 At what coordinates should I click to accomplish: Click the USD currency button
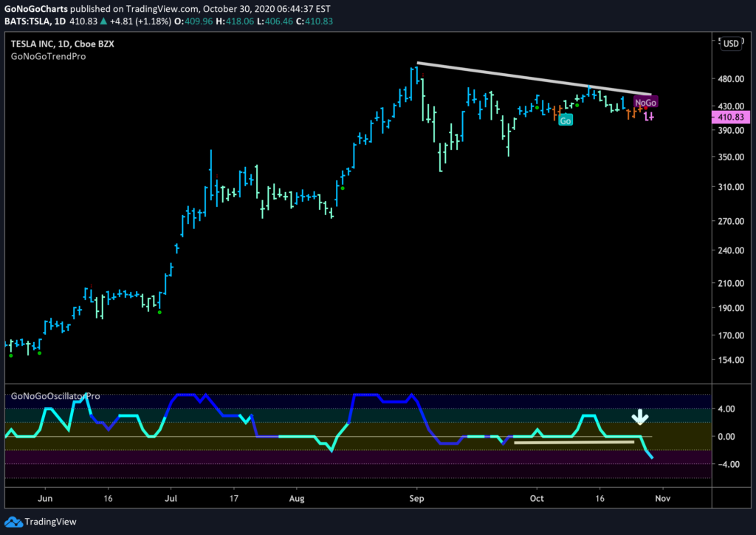pyautogui.click(x=731, y=44)
